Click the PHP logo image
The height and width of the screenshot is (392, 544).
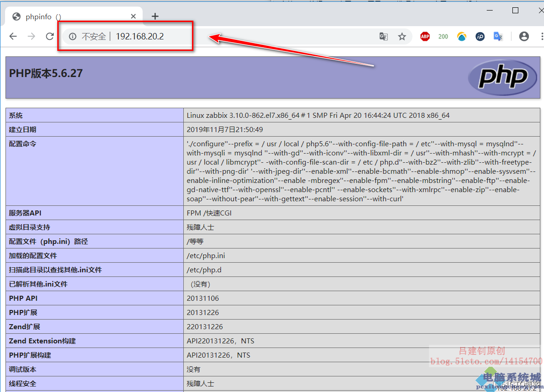[503, 77]
